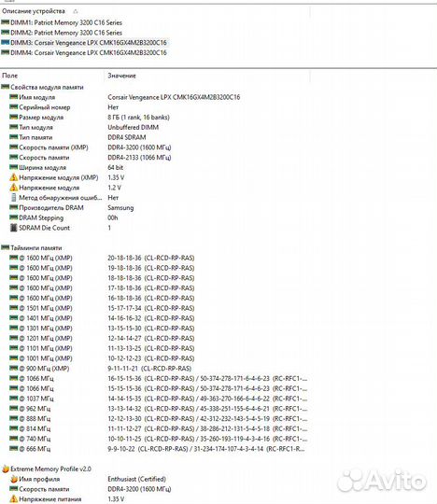The width and height of the screenshot is (437, 504).
Task: Click warning icon beside Напряжение модуля (XMP)
Action: click(x=13, y=177)
